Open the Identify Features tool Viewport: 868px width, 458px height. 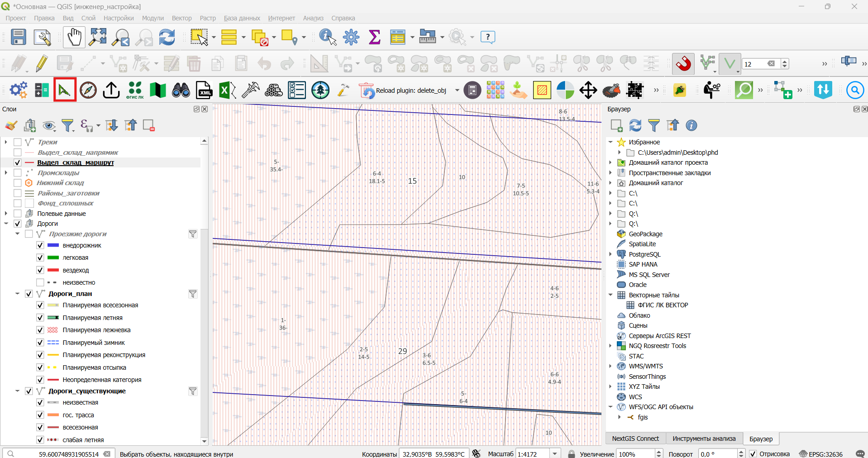(328, 37)
